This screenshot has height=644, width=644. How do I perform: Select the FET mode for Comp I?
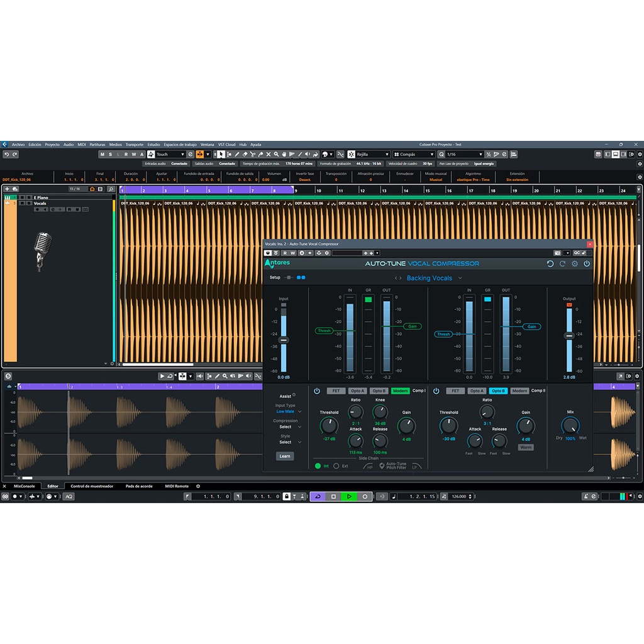[336, 391]
